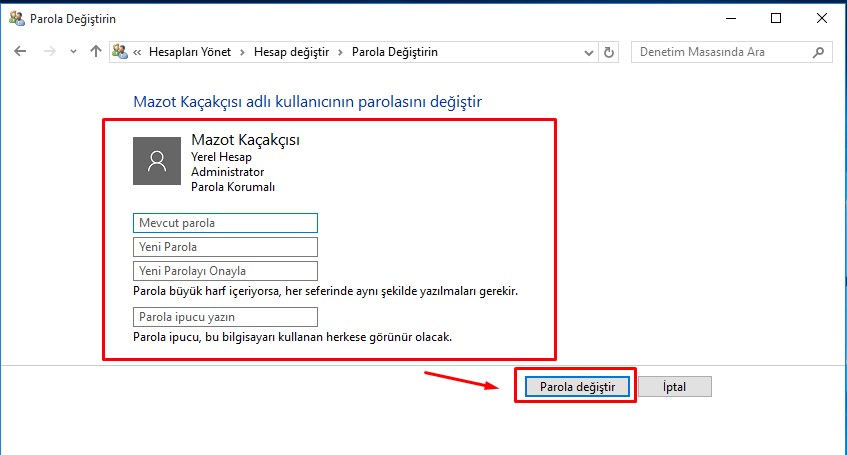Image resolution: width=847 pixels, height=455 pixels.
Task: Click the back navigation arrow
Action: click(20, 52)
